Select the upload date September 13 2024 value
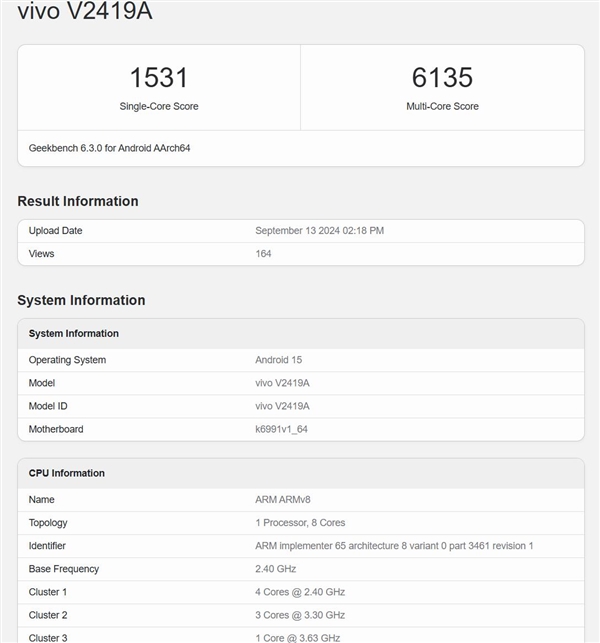The height and width of the screenshot is (643, 600). click(x=319, y=230)
